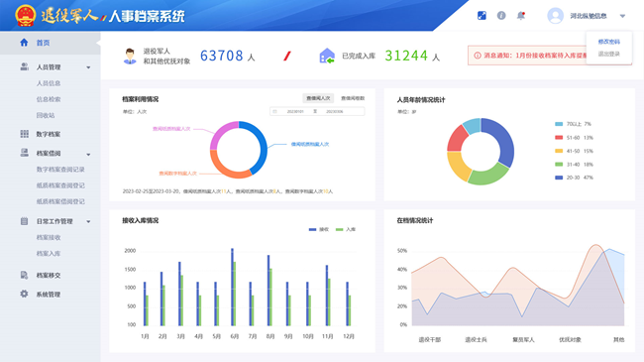Switch to the 查借阅人次 chart button
Screen dimensions: 644x362
tap(318, 98)
